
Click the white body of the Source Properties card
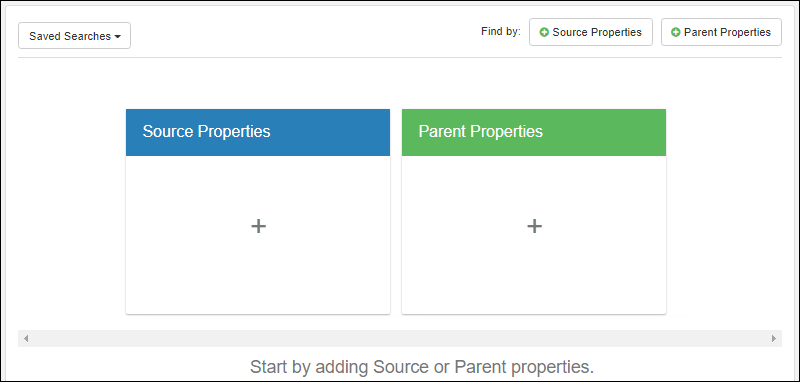tap(258, 235)
